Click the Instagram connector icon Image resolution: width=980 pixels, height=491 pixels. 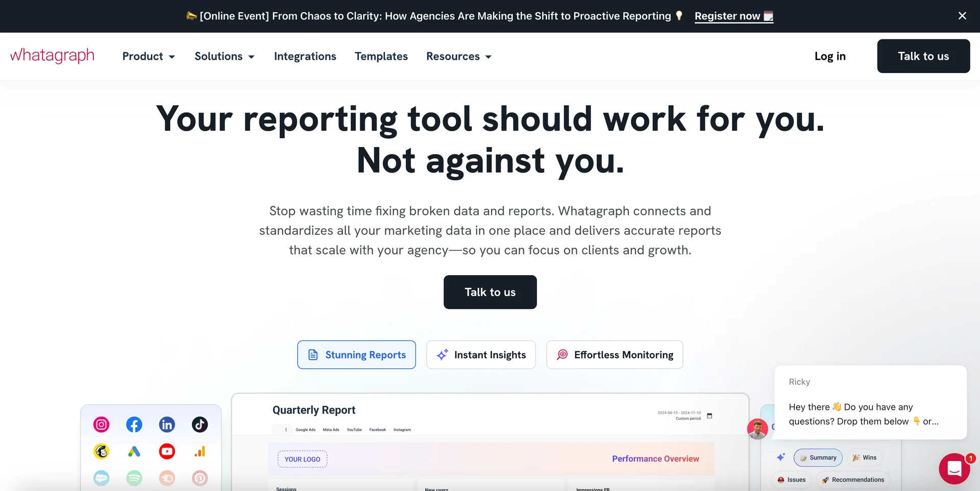[101, 424]
